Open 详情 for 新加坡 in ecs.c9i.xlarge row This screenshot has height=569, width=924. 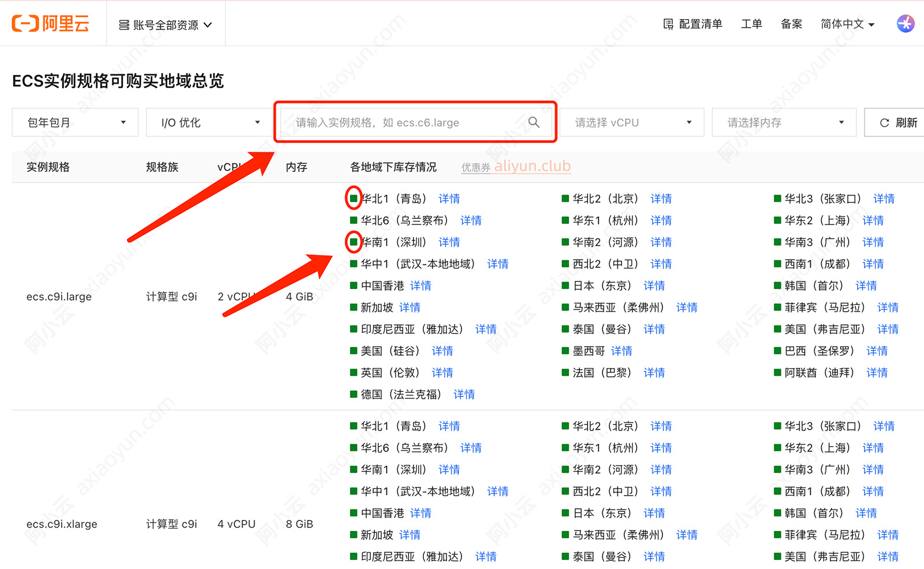point(410,535)
